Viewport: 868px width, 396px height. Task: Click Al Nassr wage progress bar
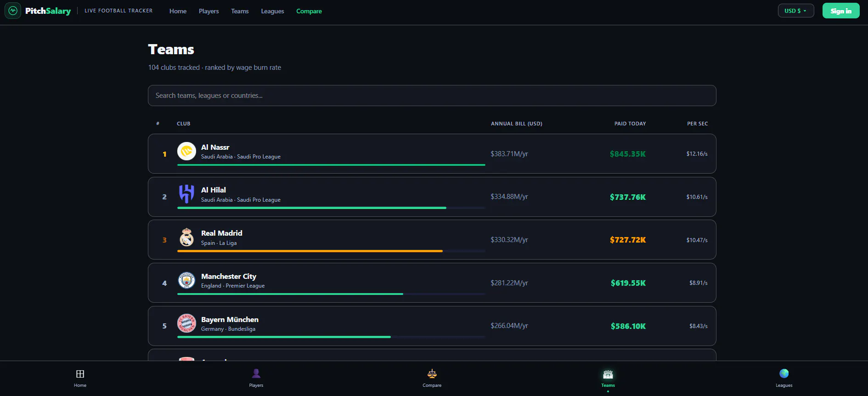pos(331,164)
